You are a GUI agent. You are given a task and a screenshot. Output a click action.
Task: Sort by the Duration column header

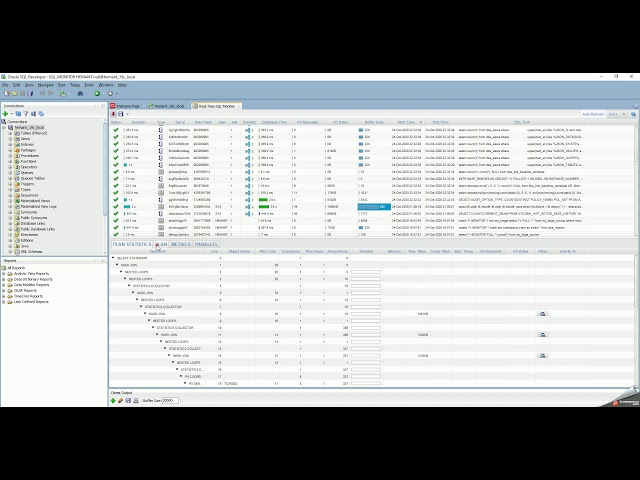click(x=138, y=122)
